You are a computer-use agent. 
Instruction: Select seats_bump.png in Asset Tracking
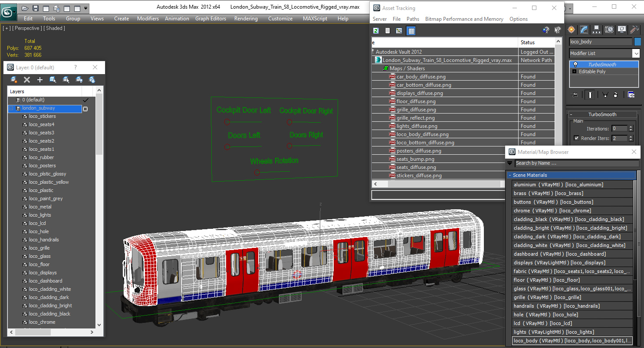click(x=415, y=159)
